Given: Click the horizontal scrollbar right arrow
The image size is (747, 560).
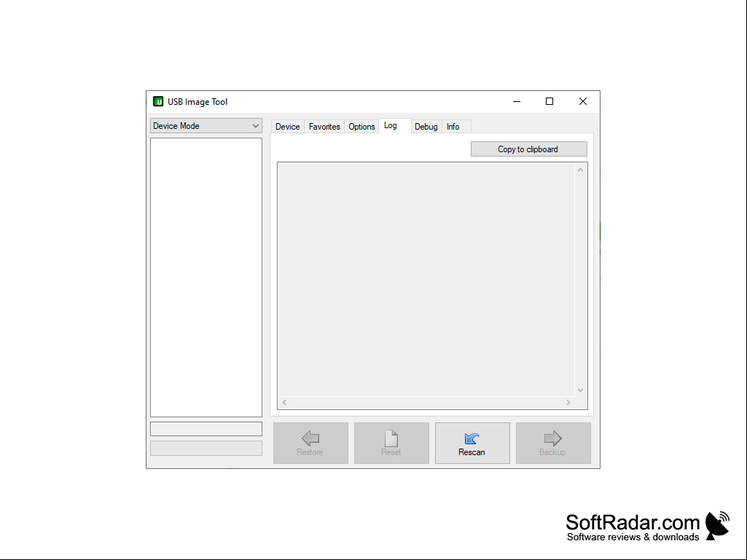Looking at the screenshot, I should tap(568, 403).
